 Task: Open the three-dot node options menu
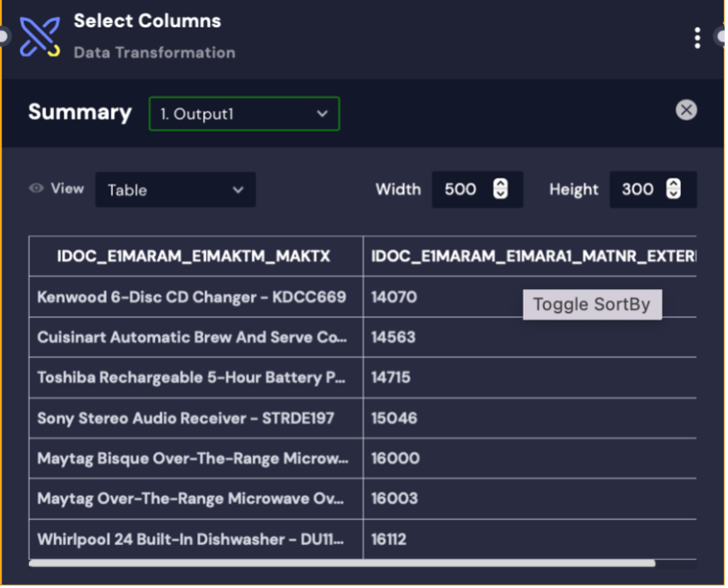tap(697, 37)
